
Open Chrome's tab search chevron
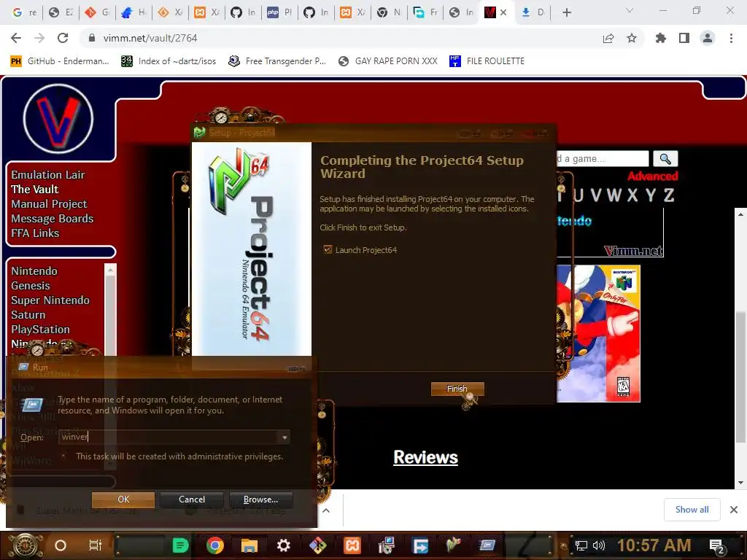click(x=630, y=10)
